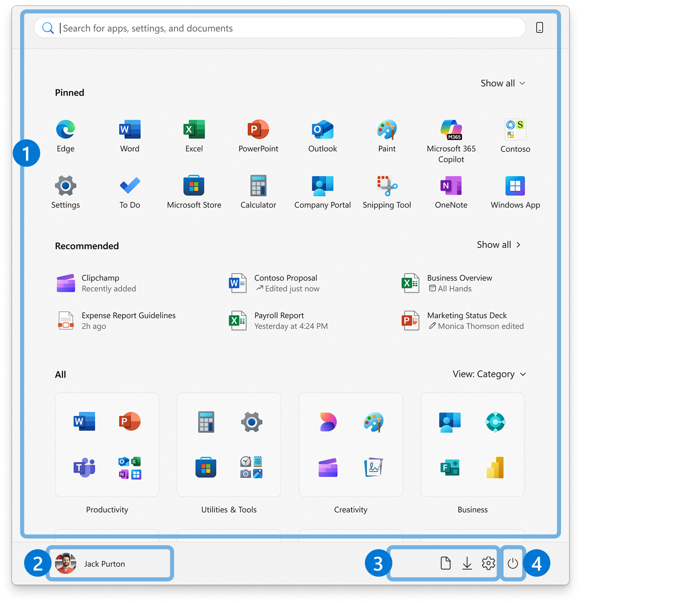Open the Utilities & Tools category label
This screenshot has width=700, height=603.
(x=229, y=510)
